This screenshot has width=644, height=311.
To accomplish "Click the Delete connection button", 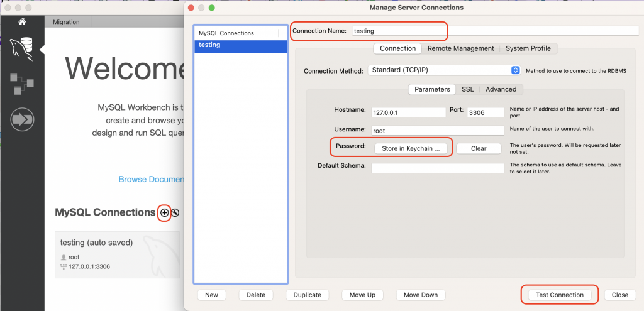I will point(256,295).
